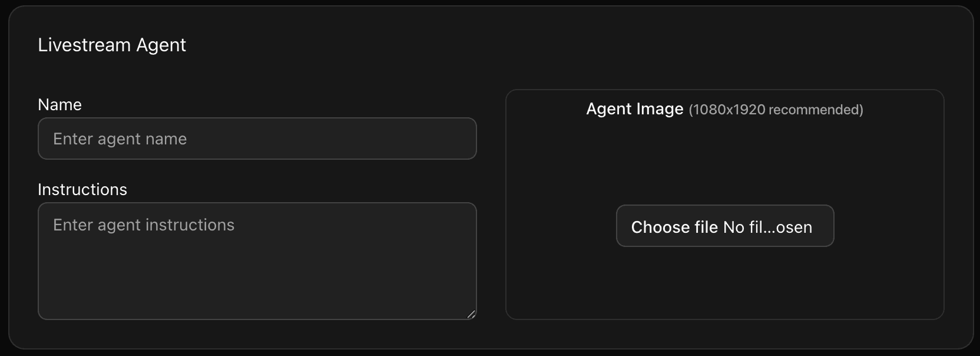Click the "Enter agent name" placeholder text

tap(120, 139)
